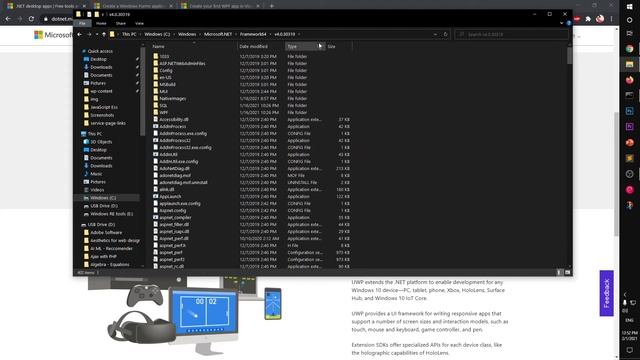Switch to details view in status bar
The height and width of the screenshot is (360, 640).
click(x=560, y=272)
